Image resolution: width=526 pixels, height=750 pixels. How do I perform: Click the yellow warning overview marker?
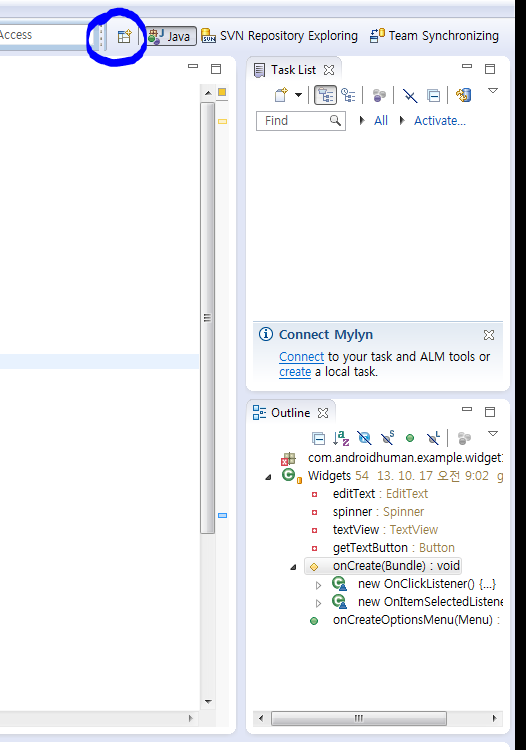click(x=222, y=121)
